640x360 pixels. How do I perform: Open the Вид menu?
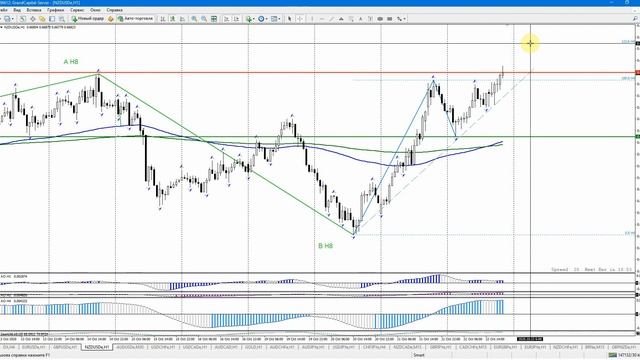pos(17,10)
